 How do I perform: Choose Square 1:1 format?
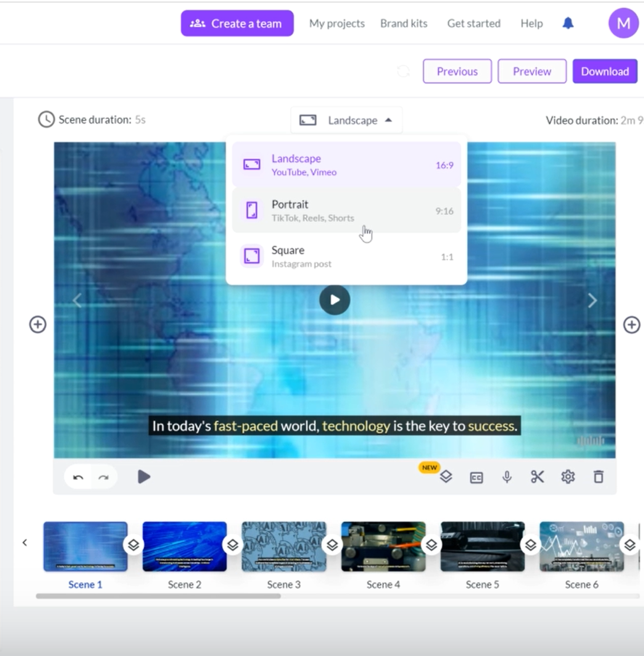[x=346, y=257]
